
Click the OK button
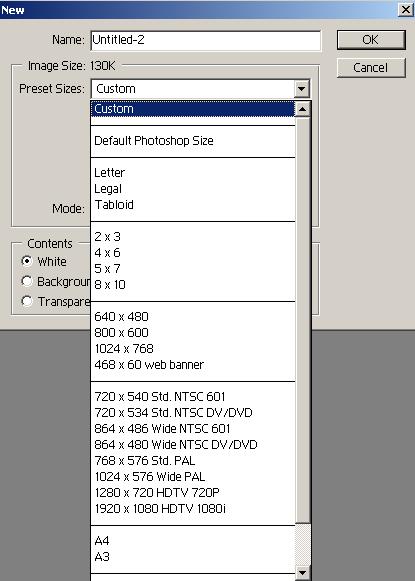click(x=371, y=40)
